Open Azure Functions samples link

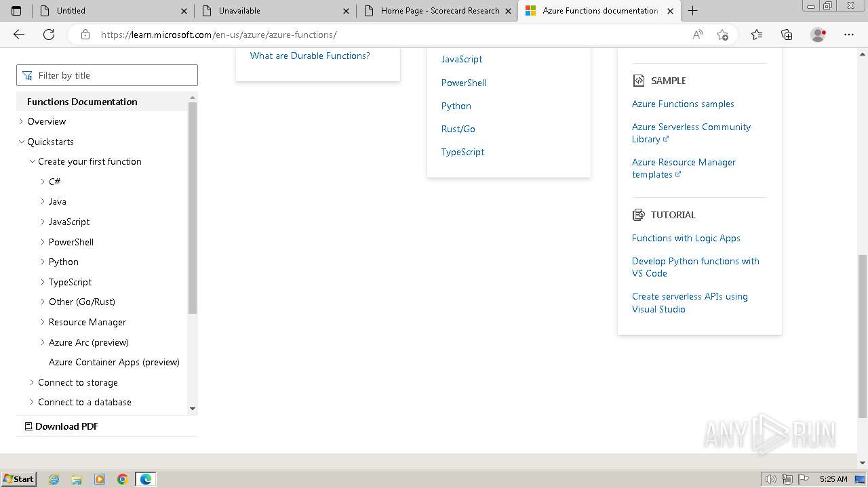683,104
